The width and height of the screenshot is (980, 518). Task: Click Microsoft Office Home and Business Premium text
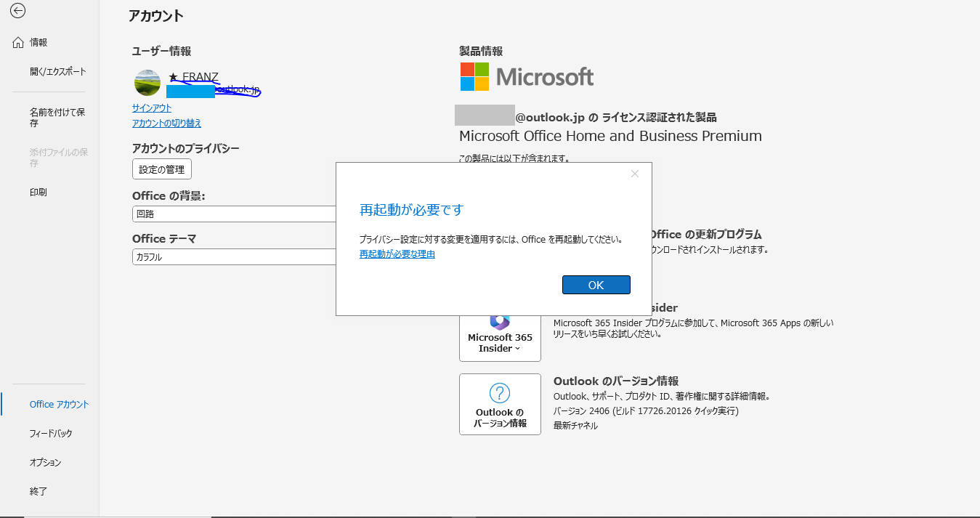610,136
